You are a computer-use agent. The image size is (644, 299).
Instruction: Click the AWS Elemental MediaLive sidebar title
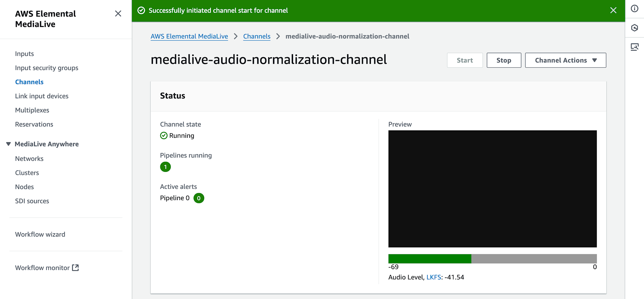pyautogui.click(x=45, y=19)
